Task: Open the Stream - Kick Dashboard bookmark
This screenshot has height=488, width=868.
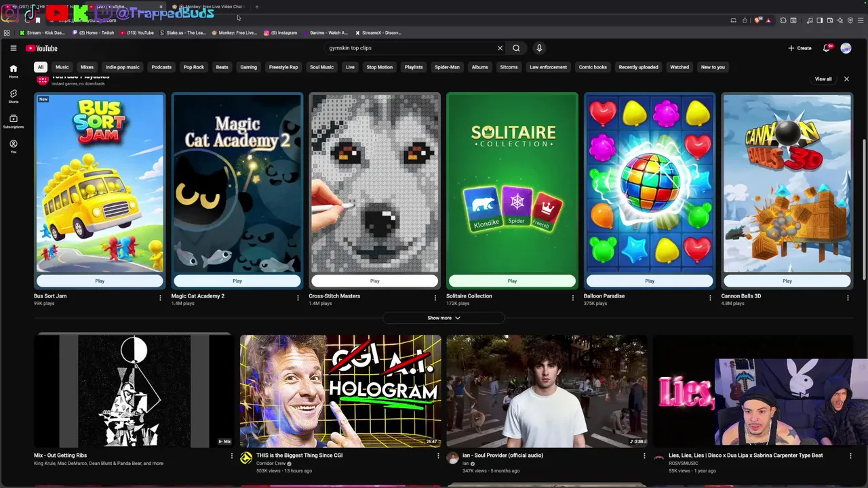Action: (x=43, y=33)
